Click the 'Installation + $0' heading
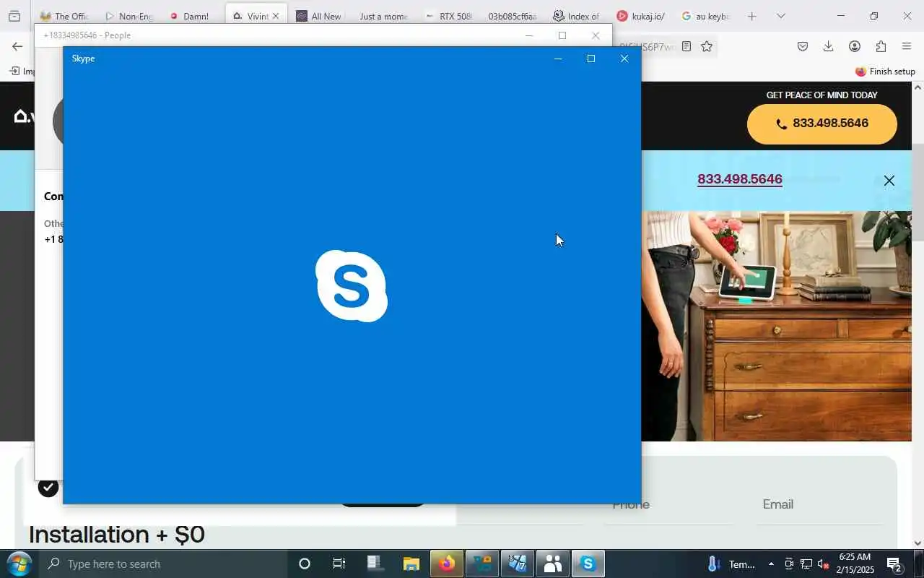The width and height of the screenshot is (924, 578). [117, 534]
